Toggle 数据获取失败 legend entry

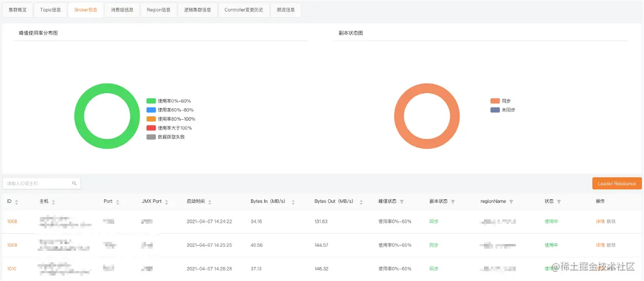[166, 137]
